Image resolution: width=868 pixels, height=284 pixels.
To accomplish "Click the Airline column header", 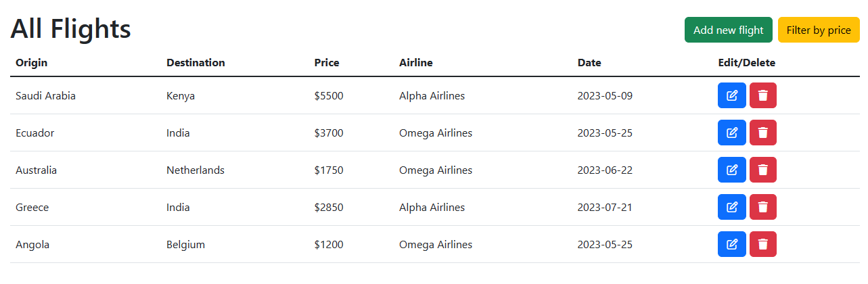I will (415, 63).
